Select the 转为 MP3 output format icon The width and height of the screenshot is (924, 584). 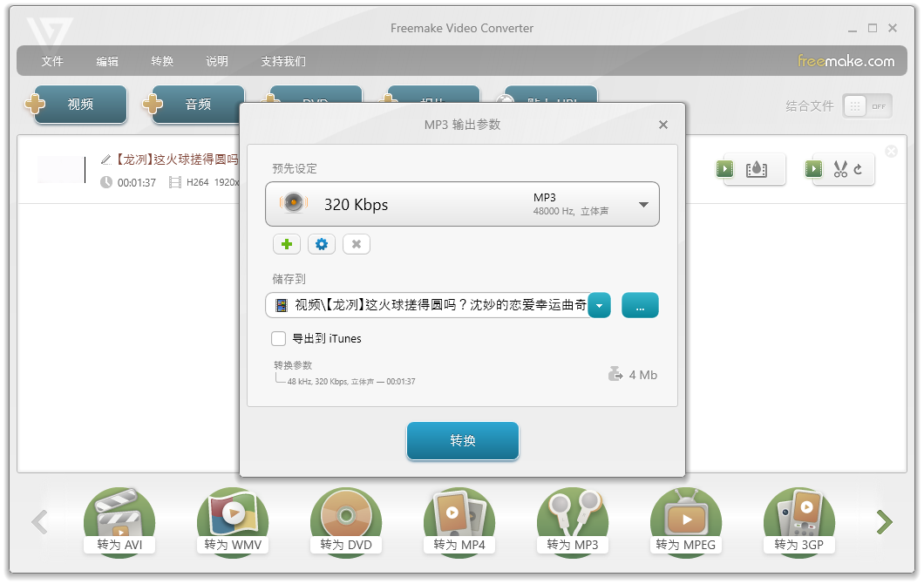[573, 520]
